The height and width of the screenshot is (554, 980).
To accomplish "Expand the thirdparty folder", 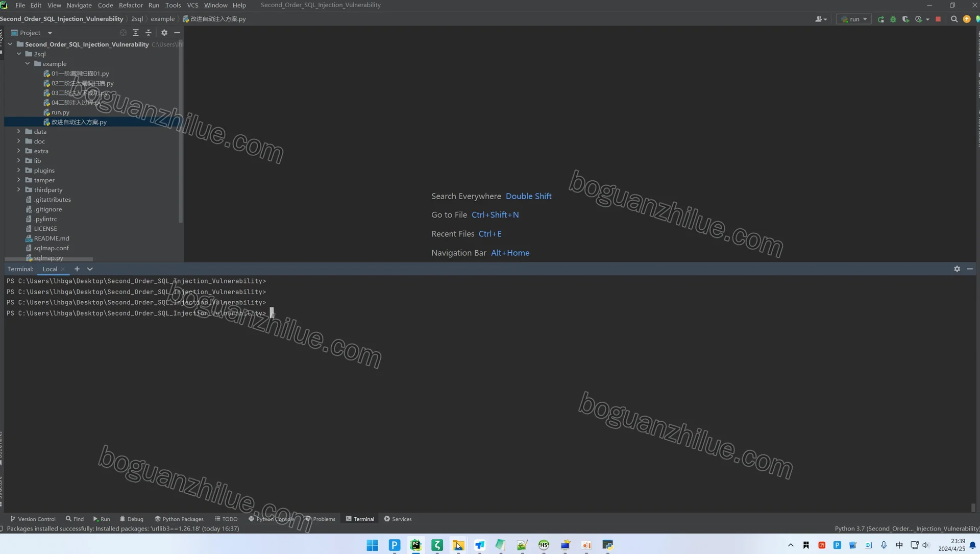I will click(19, 190).
